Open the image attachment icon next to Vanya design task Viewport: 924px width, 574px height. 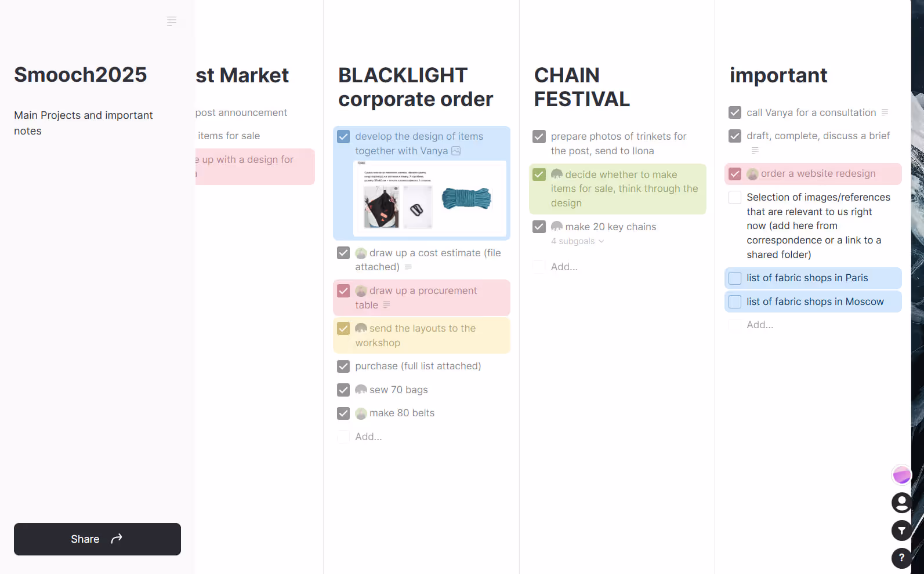[x=456, y=151]
